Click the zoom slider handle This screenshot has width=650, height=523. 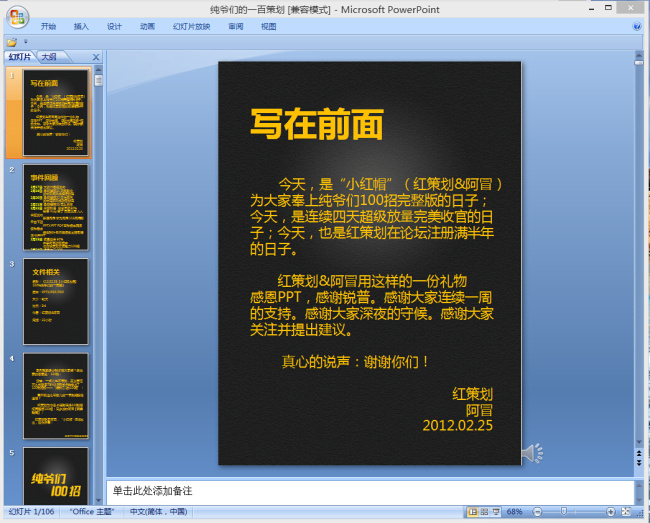[x=564, y=512]
